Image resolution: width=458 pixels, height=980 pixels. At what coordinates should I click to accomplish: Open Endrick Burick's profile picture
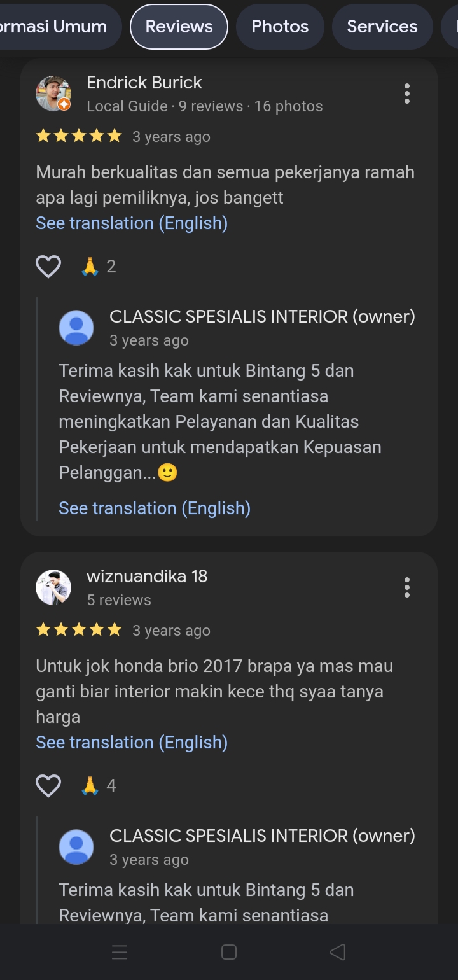pyautogui.click(x=53, y=94)
